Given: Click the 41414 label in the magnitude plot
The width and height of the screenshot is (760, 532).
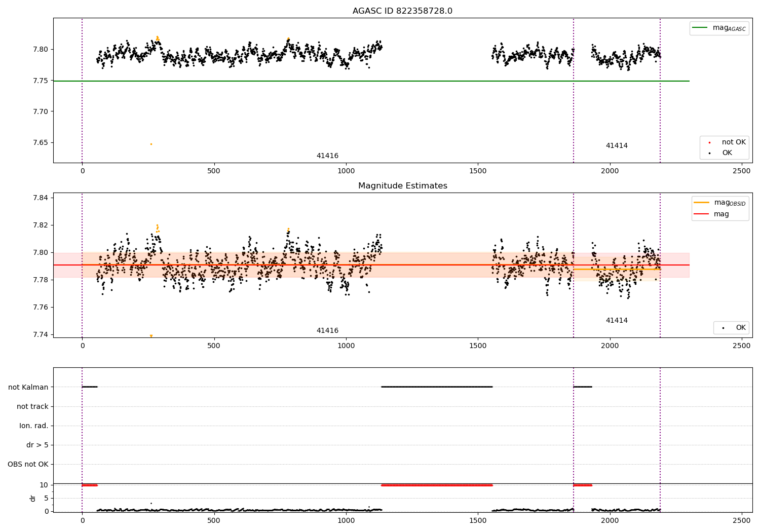Looking at the screenshot, I should point(617,320).
